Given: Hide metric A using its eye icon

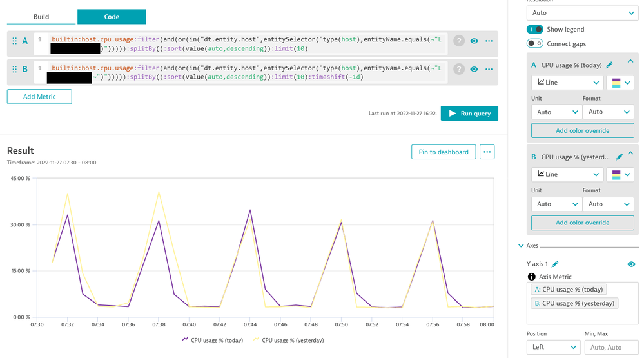Looking at the screenshot, I should click(474, 41).
